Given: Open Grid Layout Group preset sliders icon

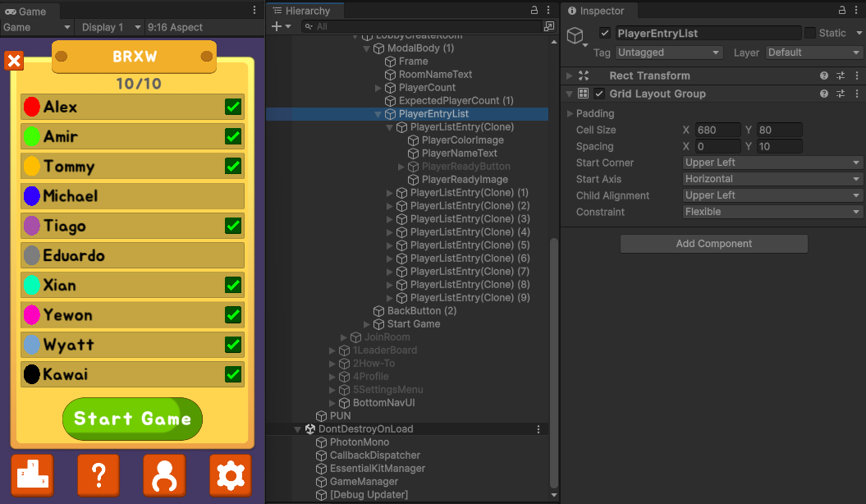Looking at the screenshot, I should tap(841, 94).
